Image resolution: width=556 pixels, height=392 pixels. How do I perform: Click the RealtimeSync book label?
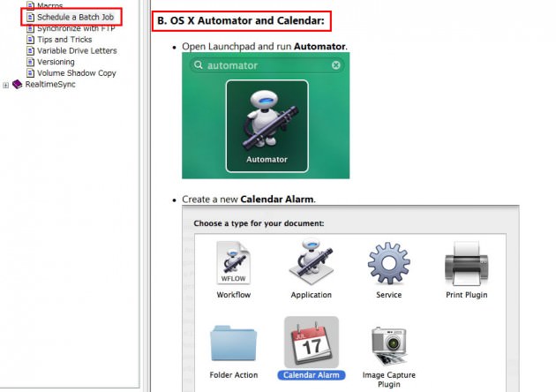pyautogui.click(x=51, y=85)
